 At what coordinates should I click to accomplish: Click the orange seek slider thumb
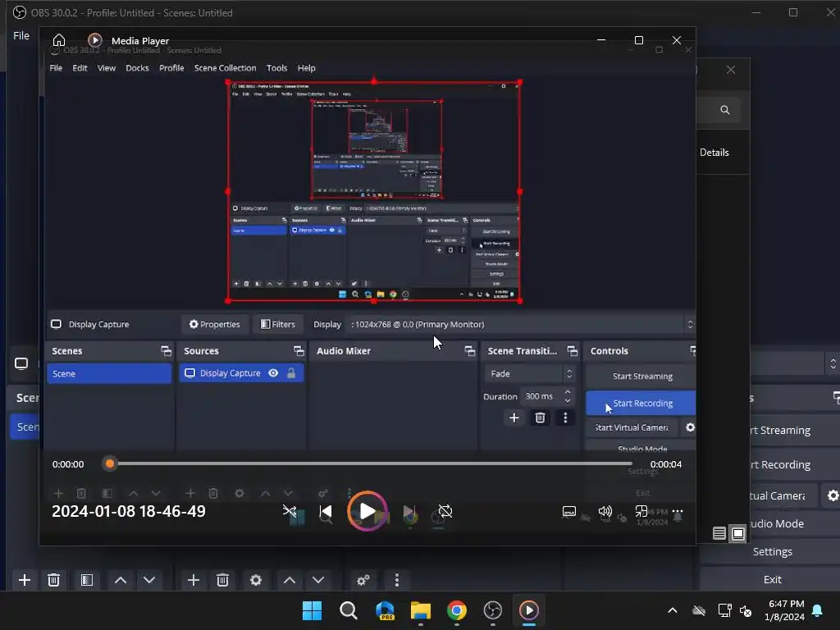tap(110, 464)
